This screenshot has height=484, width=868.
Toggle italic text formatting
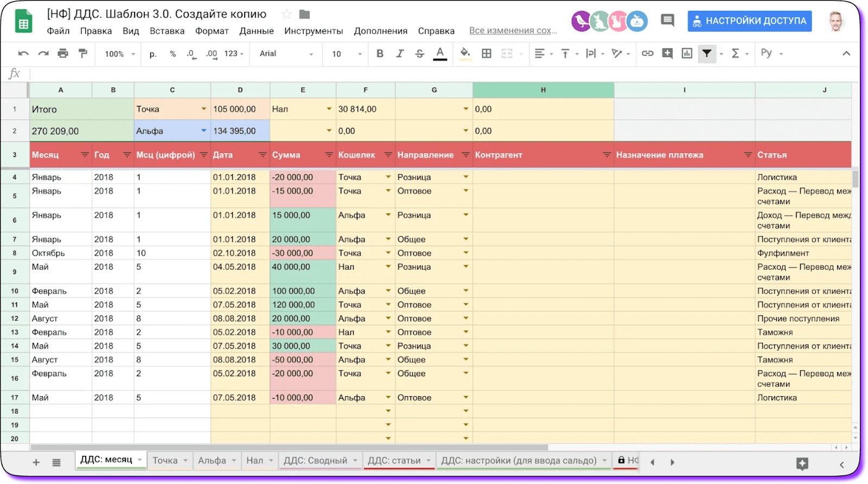pos(400,53)
